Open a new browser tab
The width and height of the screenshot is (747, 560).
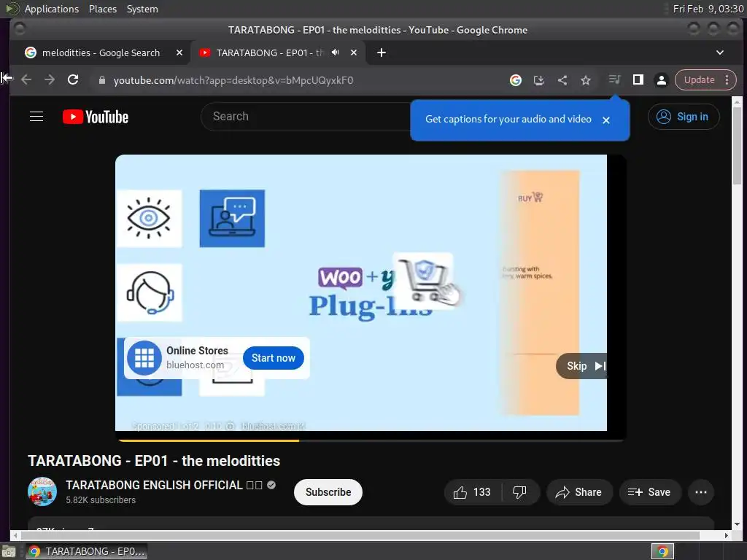(381, 52)
